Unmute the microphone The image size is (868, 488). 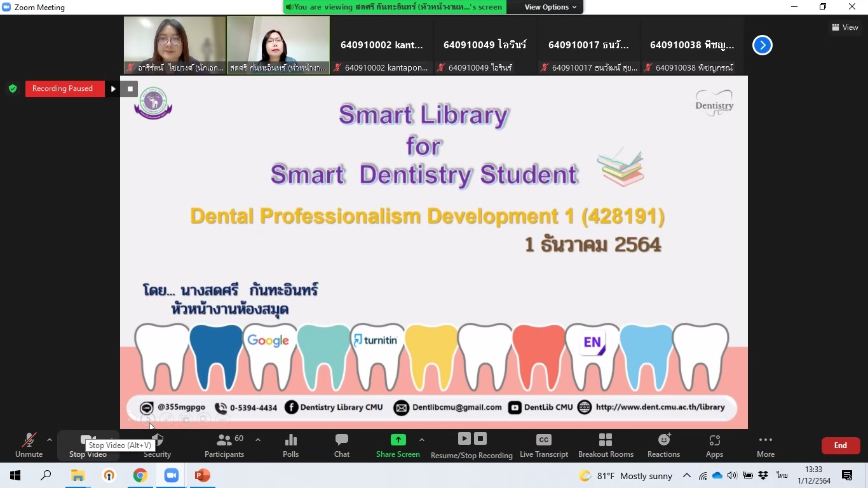[x=29, y=445]
